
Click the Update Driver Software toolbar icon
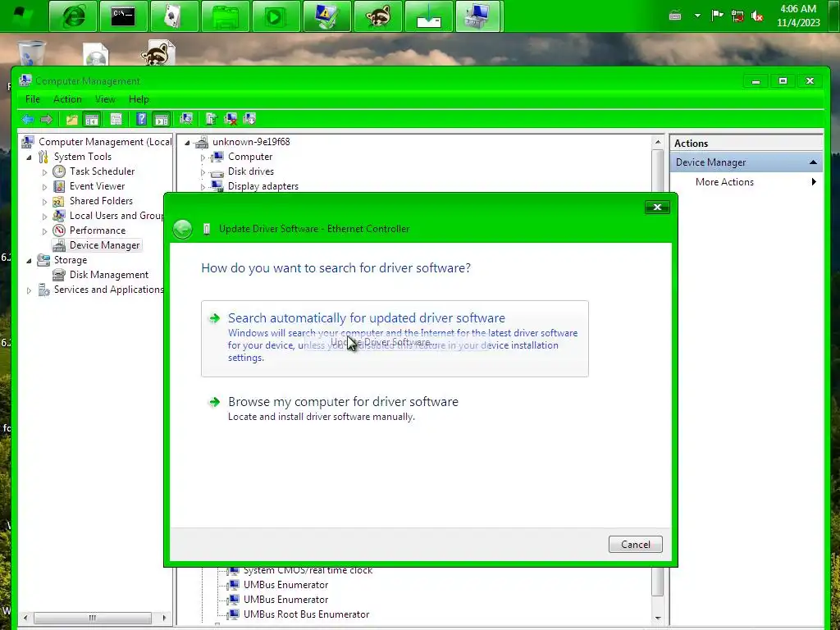tap(211, 119)
